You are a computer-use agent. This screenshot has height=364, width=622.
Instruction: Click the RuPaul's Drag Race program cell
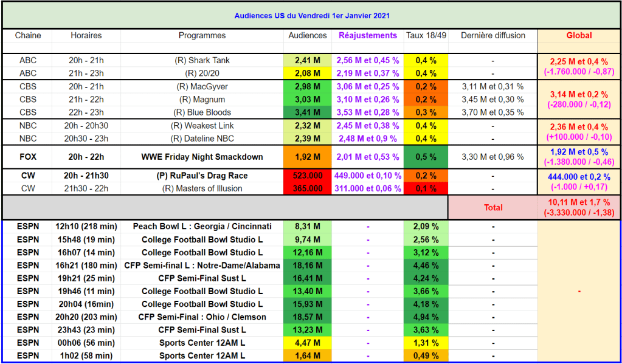202,176
